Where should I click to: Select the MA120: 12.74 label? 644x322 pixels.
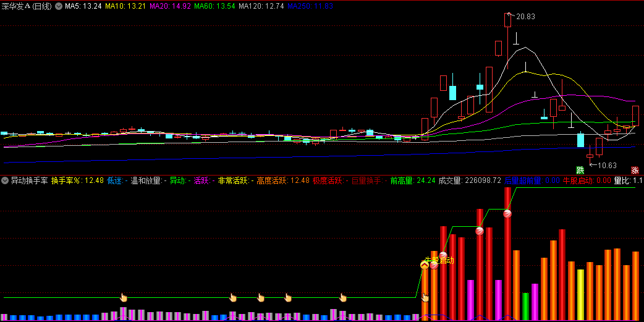pos(261,6)
